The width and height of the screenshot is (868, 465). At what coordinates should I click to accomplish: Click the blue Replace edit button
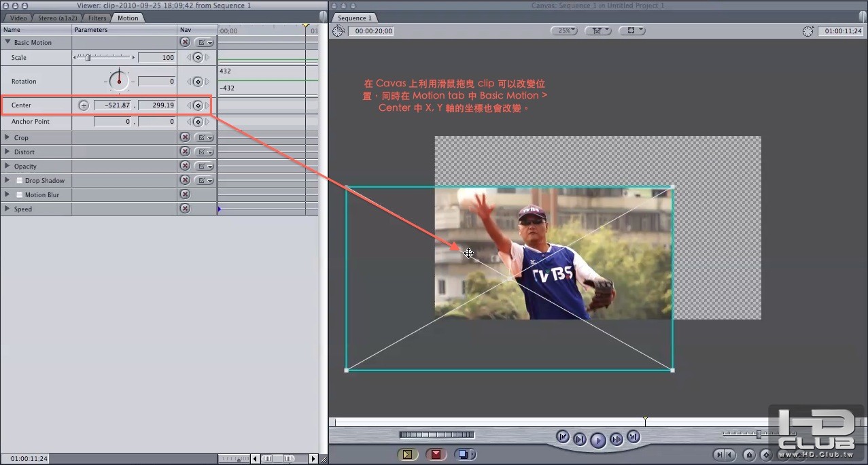click(x=464, y=454)
